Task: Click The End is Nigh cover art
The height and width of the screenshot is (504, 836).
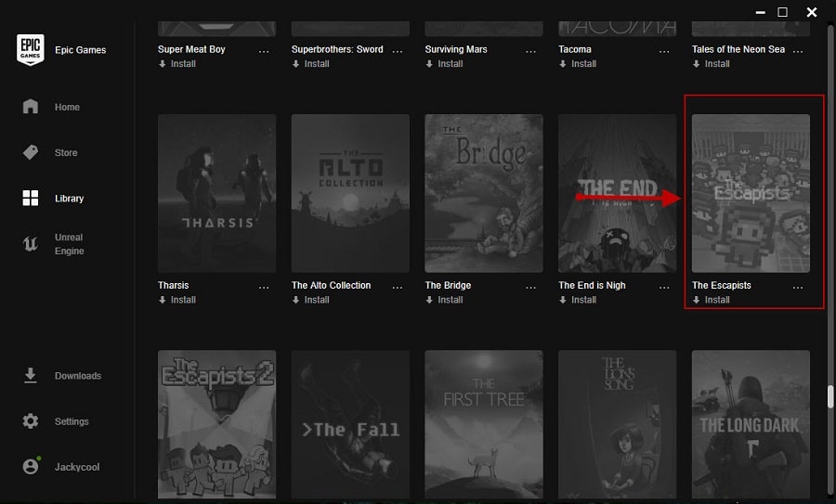Action: pos(618,193)
